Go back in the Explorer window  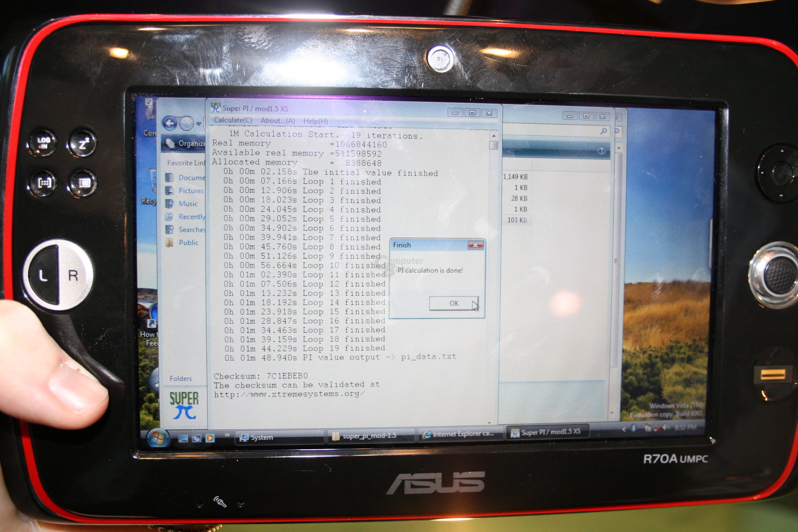pyautogui.click(x=170, y=123)
